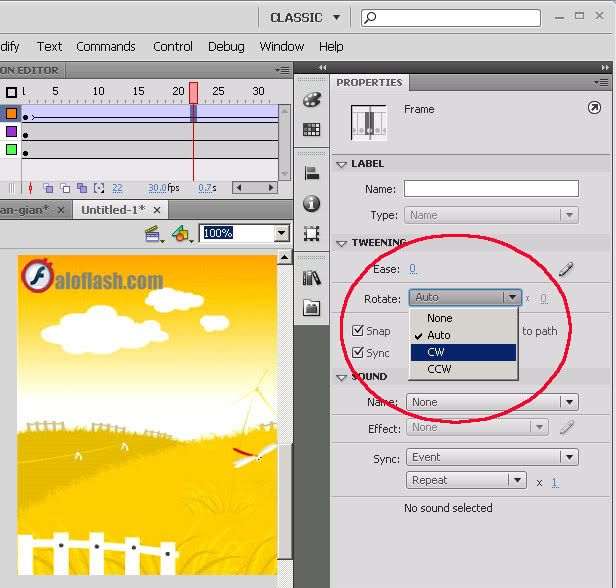616x588 pixels.
Task: Open the sound Sync Event dropdown
Action: 492,457
